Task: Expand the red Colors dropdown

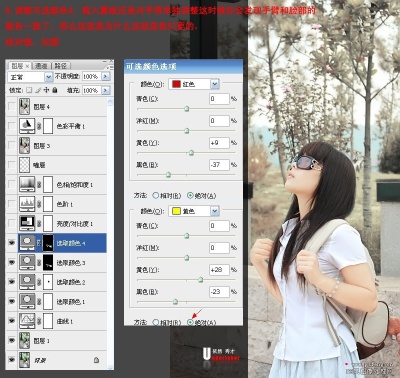Action: [x=215, y=84]
